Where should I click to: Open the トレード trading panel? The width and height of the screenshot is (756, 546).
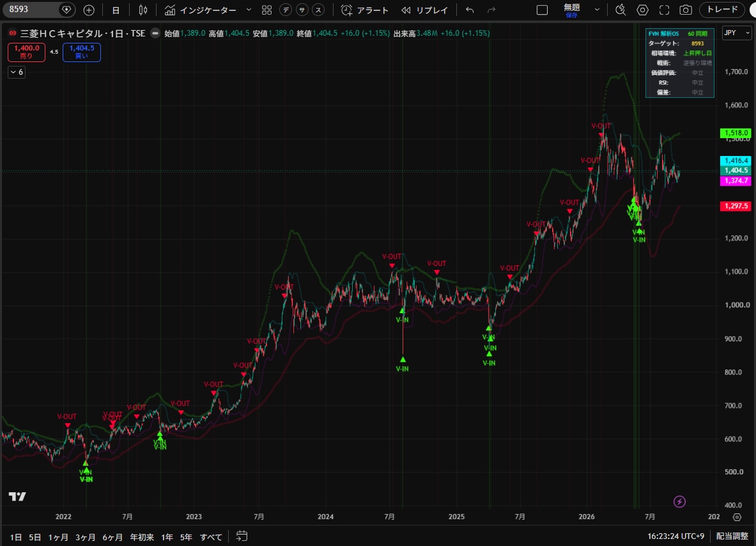(721, 10)
